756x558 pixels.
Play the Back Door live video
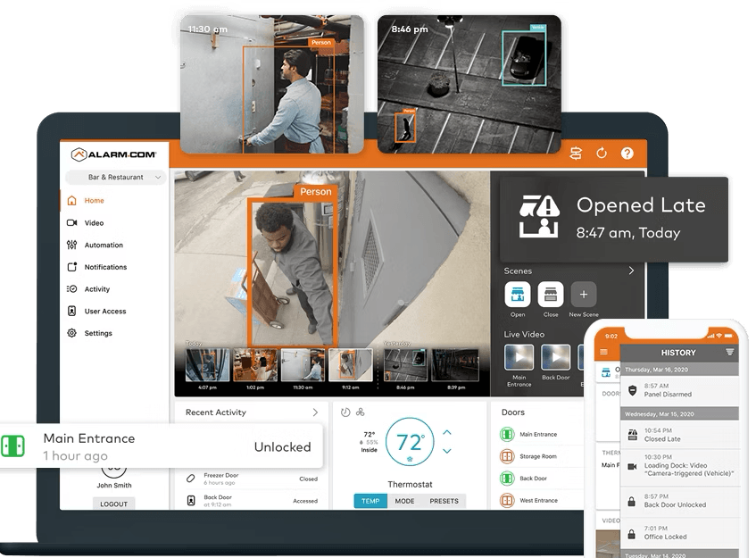tap(555, 358)
